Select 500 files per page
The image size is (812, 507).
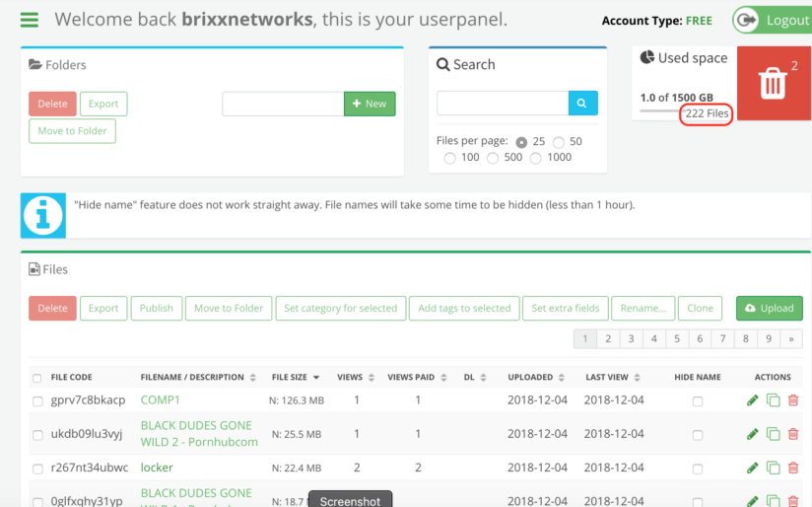click(493, 158)
